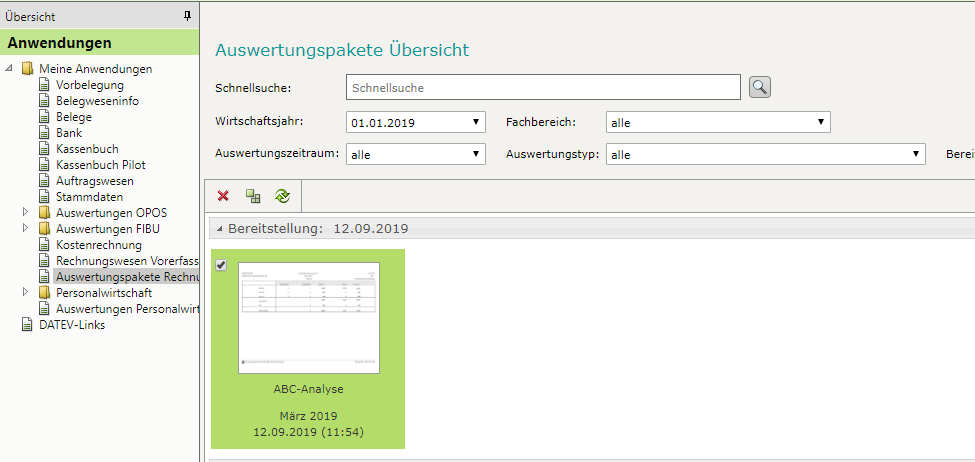Screen dimensions: 975x462
Task: Click the red X delete toolbar icon
Action: click(223, 196)
